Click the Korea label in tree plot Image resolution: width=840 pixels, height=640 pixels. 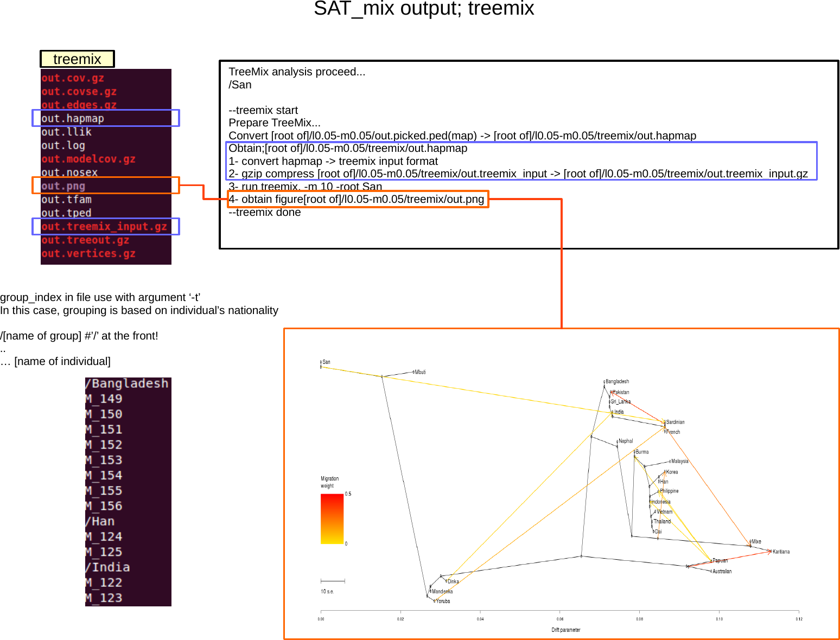672,472
